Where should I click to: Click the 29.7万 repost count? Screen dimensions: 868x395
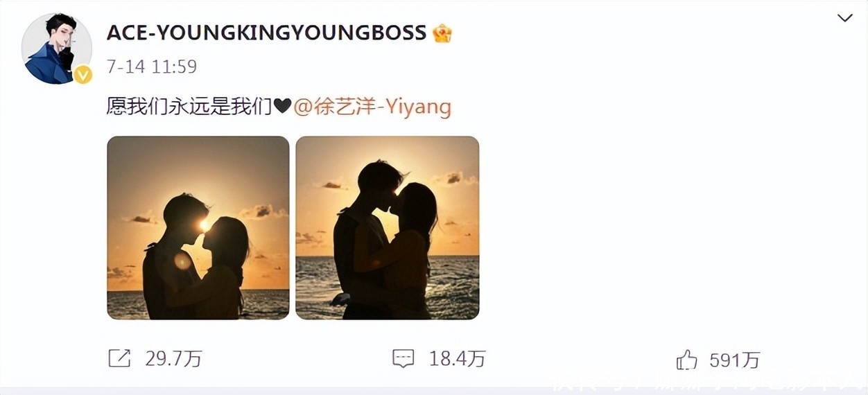[x=173, y=359]
